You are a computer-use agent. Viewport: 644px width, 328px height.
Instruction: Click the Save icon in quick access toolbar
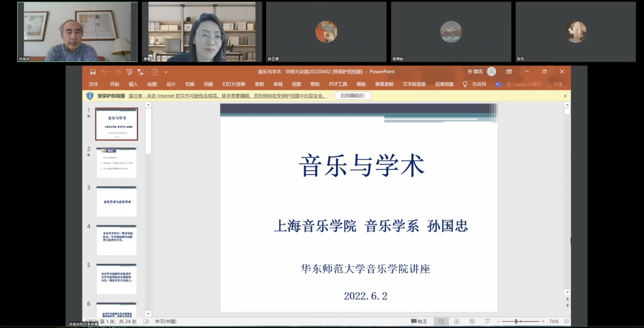click(x=93, y=72)
